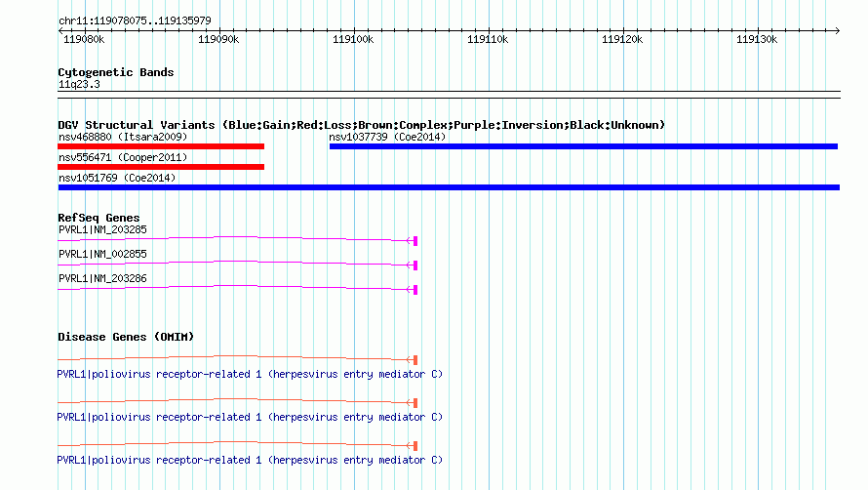Click the 11q23.3 band label
868x490 pixels.
click(x=79, y=84)
